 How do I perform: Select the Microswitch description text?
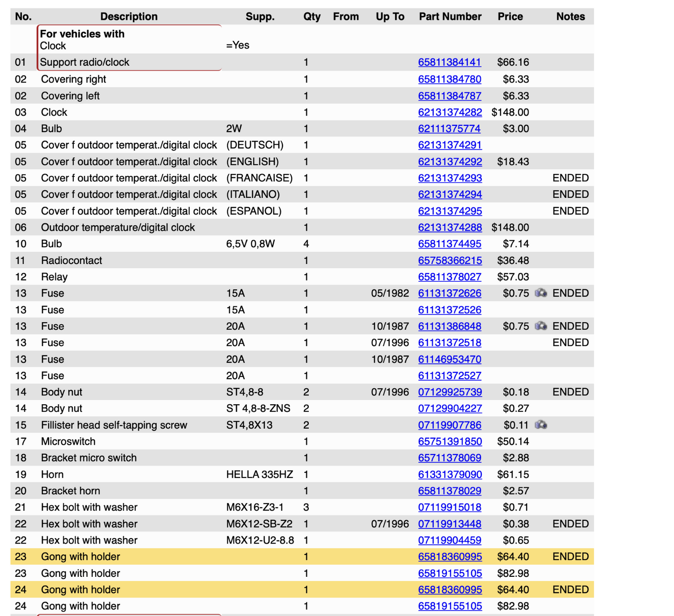pyautogui.click(x=68, y=442)
